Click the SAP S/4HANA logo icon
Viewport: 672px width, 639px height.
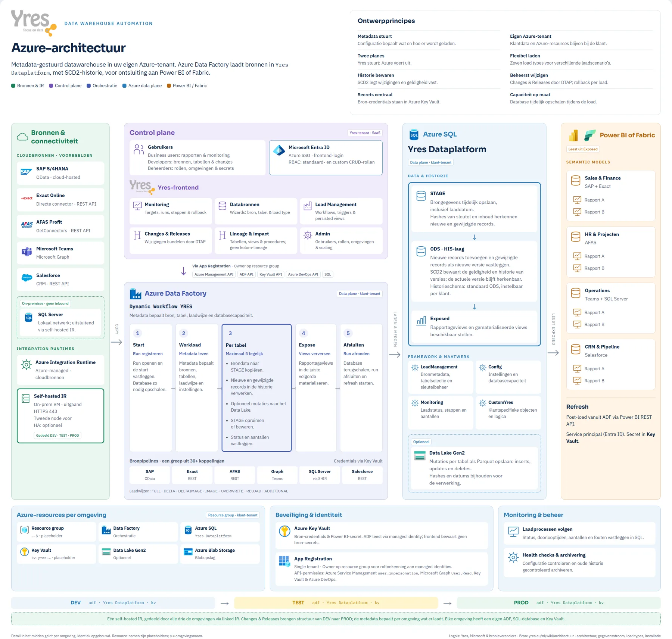coord(26,172)
